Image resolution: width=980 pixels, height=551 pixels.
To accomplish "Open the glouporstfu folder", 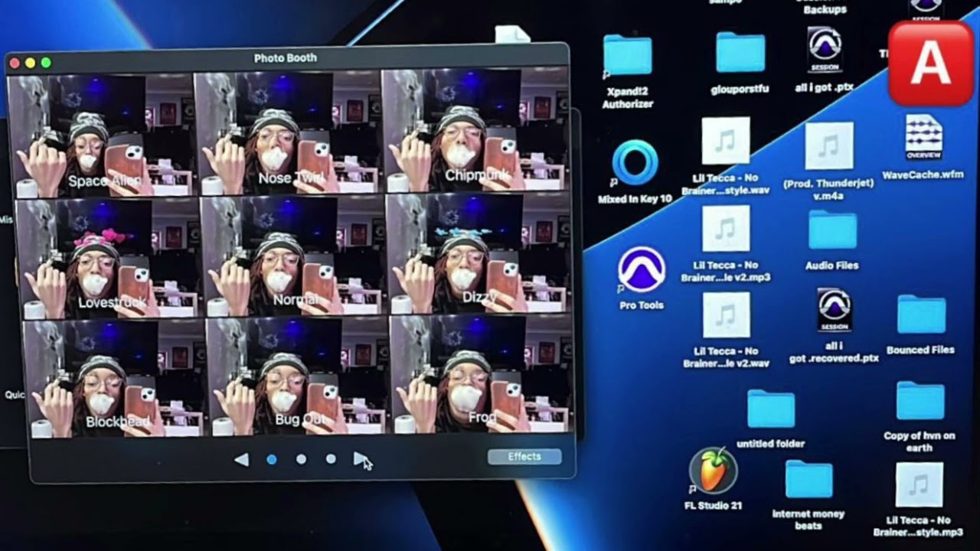I will (x=740, y=53).
